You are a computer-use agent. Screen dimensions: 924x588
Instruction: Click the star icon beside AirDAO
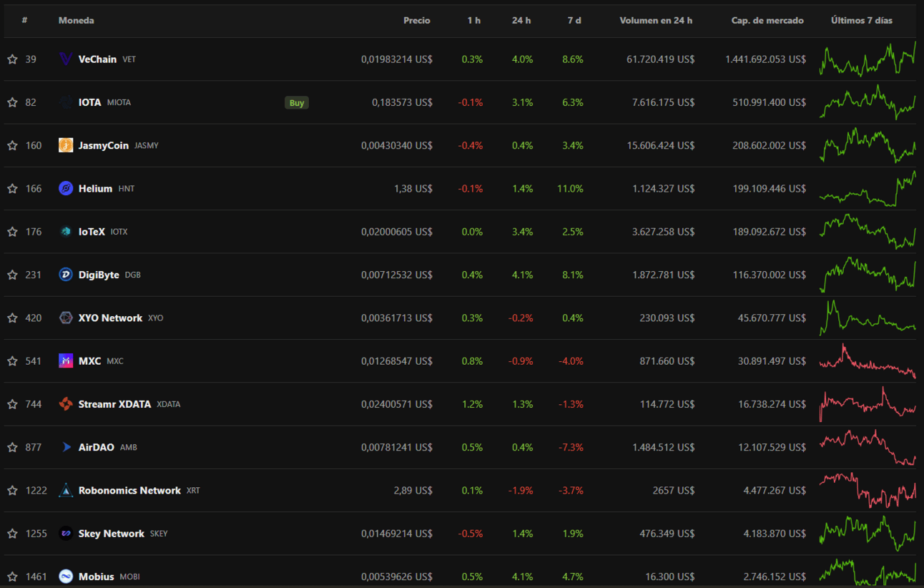[x=12, y=447]
